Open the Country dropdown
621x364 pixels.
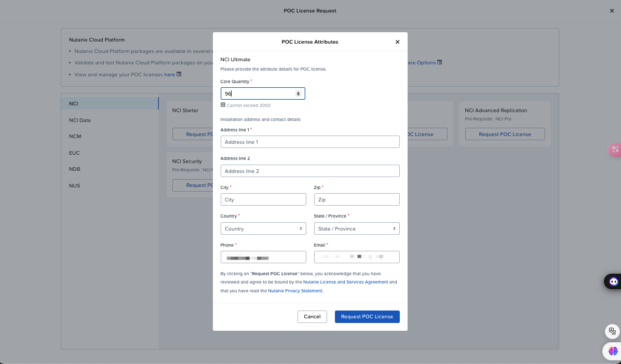tap(263, 228)
